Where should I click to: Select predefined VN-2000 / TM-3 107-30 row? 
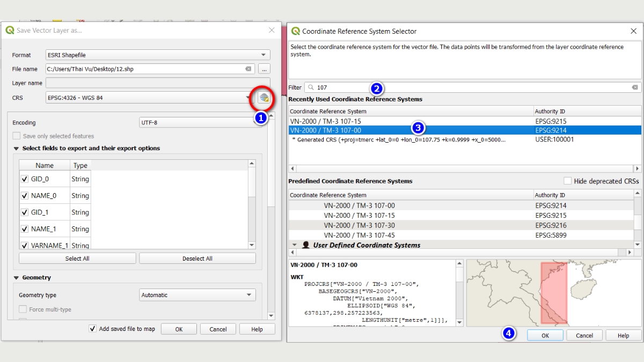point(461,225)
